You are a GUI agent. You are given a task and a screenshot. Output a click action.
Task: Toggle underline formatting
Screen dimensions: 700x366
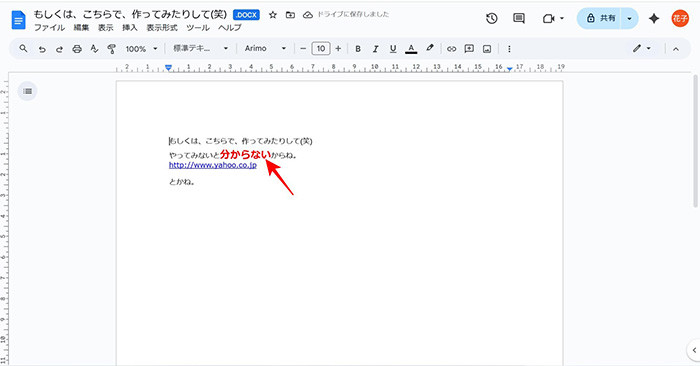[393, 49]
